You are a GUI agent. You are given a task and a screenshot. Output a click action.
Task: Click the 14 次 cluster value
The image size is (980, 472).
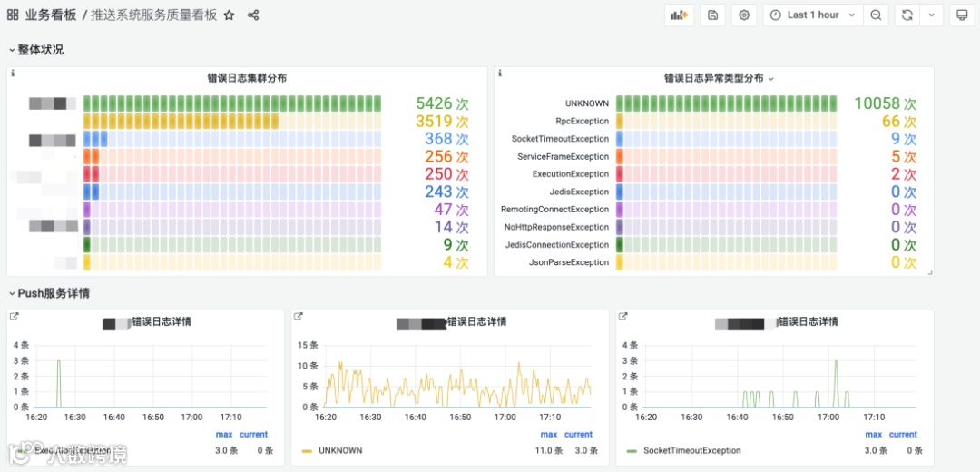pyautogui.click(x=451, y=227)
